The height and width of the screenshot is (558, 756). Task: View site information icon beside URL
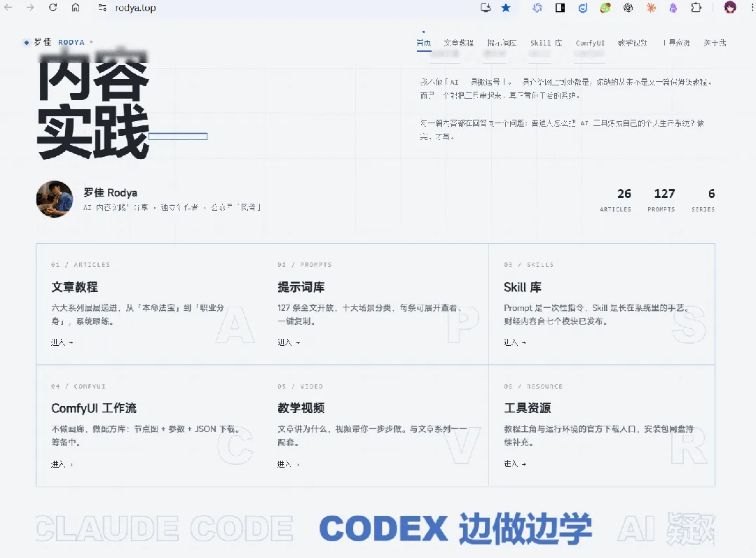(102, 8)
